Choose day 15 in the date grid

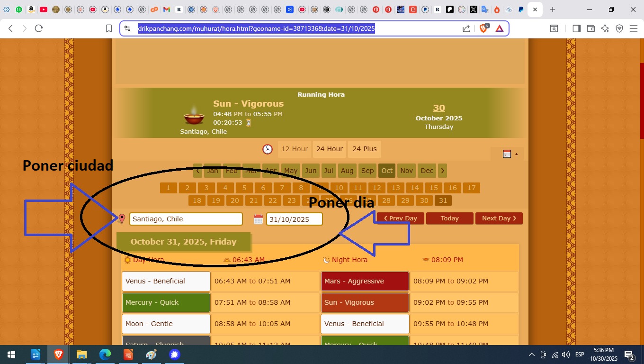coord(434,188)
